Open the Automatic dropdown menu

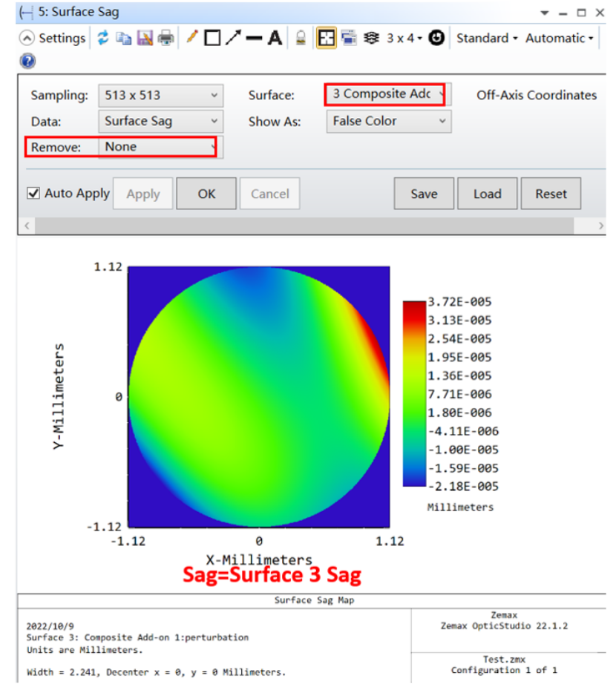(559, 39)
